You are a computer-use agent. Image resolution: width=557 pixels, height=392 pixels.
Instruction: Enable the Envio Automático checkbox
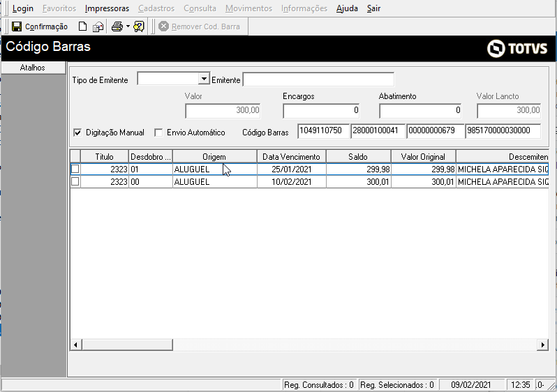coord(158,133)
